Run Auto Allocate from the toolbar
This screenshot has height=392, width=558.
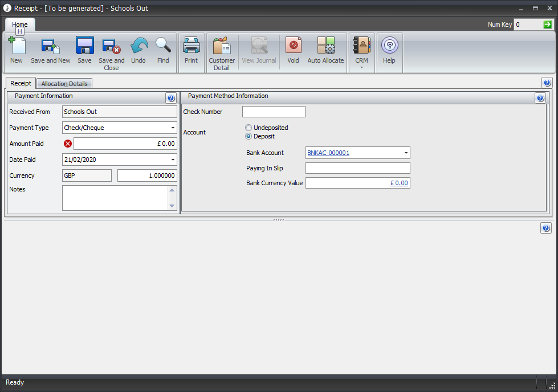tap(325, 47)
